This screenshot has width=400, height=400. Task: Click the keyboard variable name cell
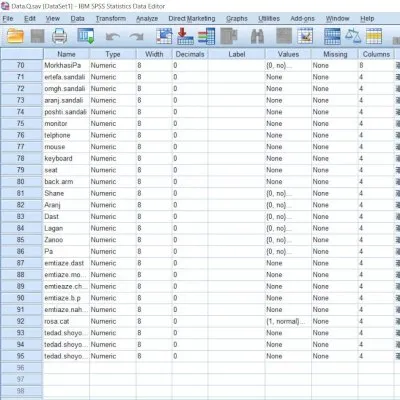coord(66,158)
